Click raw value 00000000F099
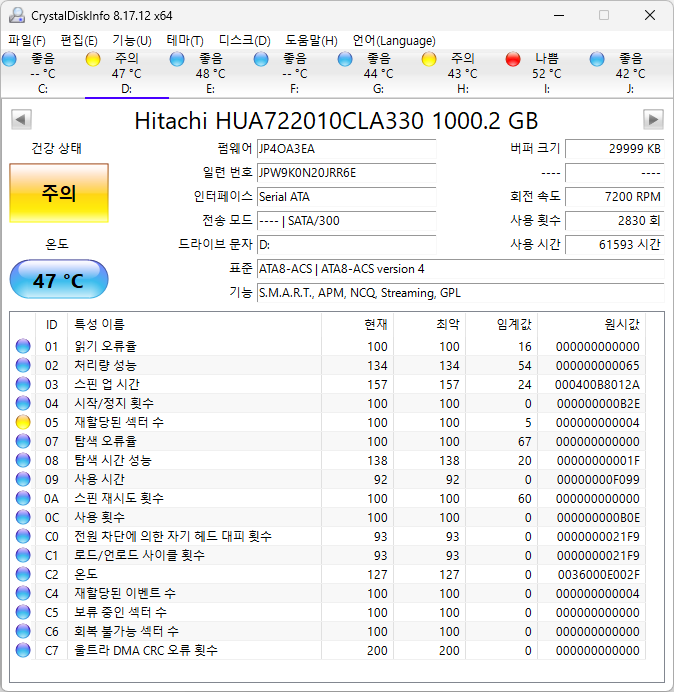674x692 pixels. tap(598, 479)
